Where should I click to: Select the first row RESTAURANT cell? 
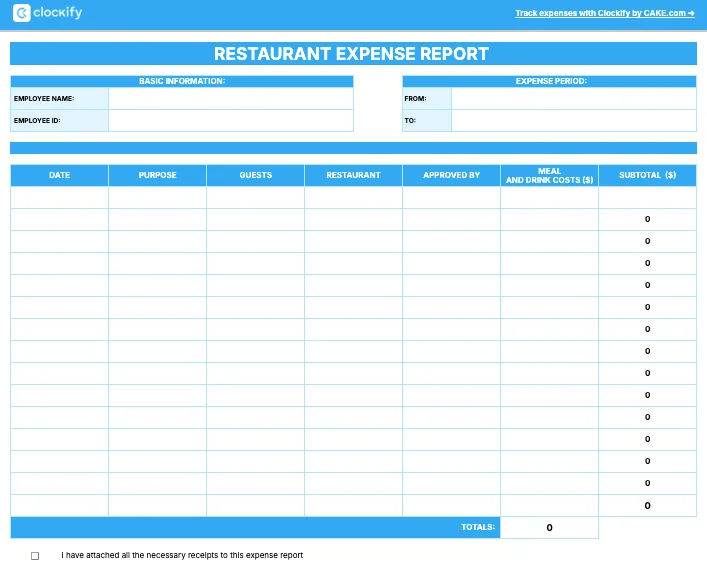354,197
